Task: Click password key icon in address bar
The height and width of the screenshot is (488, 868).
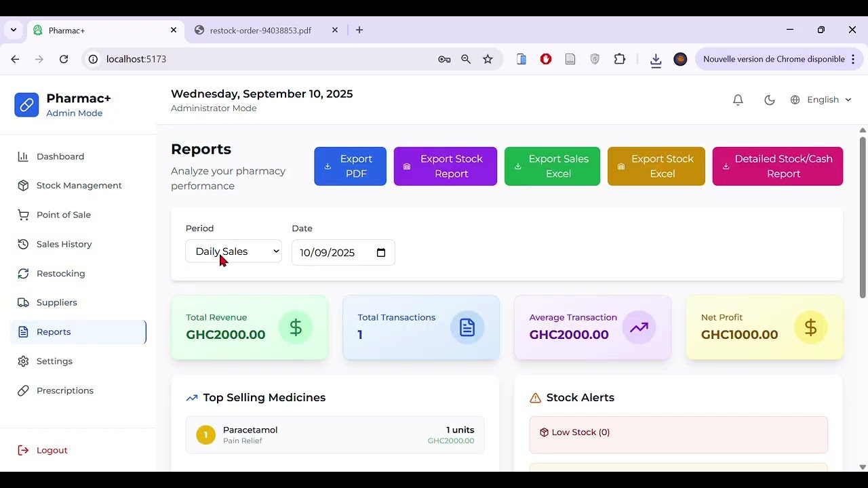Action: click(444, 59)
